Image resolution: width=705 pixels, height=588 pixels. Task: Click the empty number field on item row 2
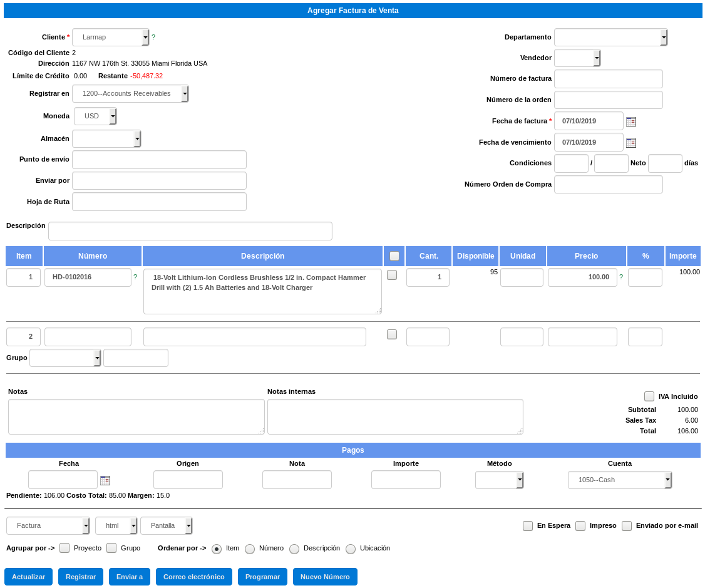click(88, 337)
